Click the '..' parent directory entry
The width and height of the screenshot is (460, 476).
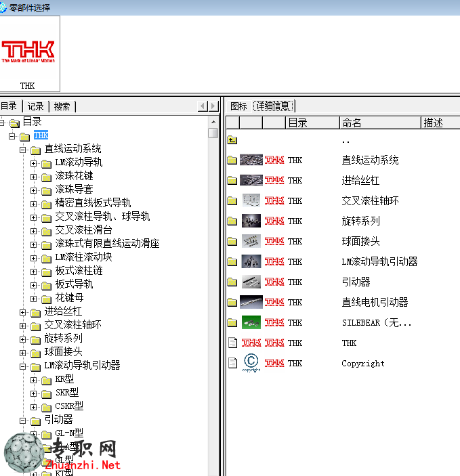tap(346, 142)
